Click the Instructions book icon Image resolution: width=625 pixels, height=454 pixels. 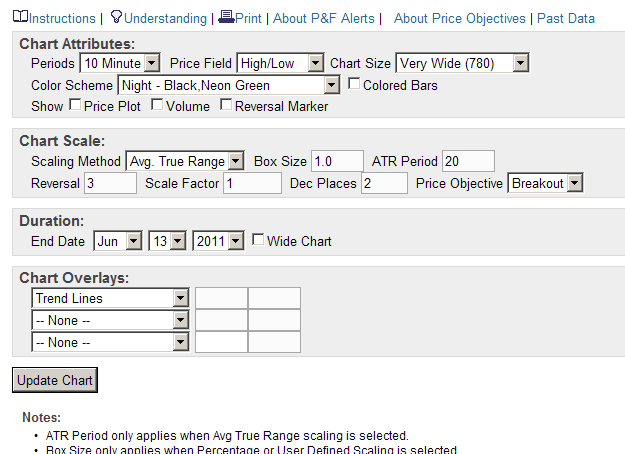pos(20,18)
